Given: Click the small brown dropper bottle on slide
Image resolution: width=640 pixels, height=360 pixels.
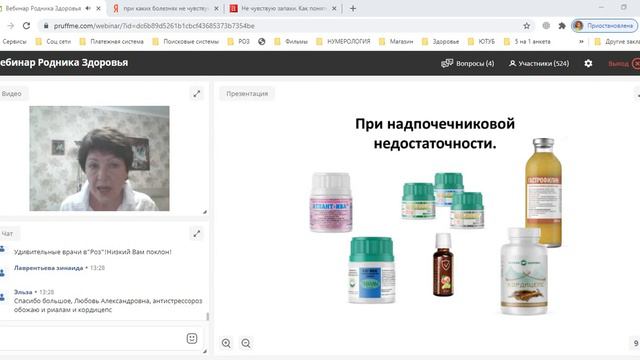Looking at the screenshot, I should point(443,264).
